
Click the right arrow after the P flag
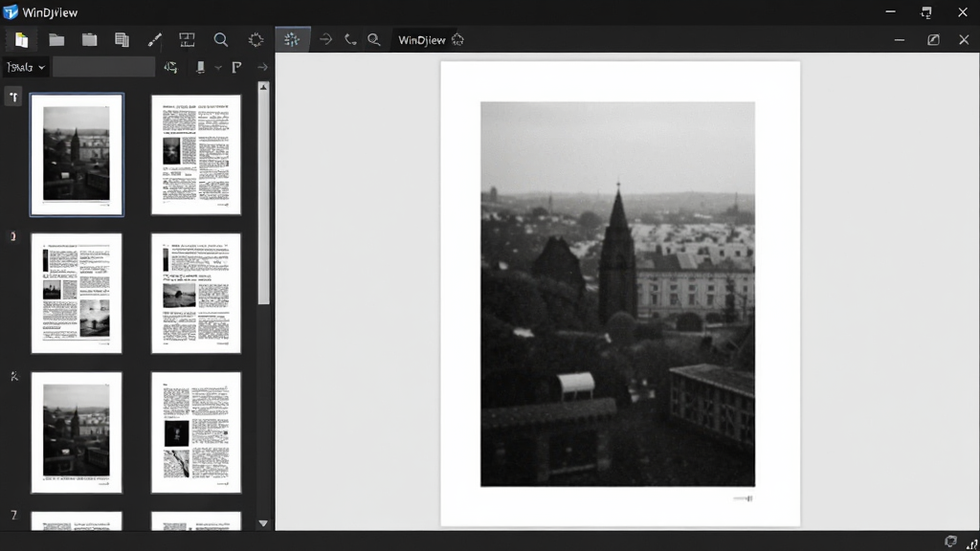point(262,67)
